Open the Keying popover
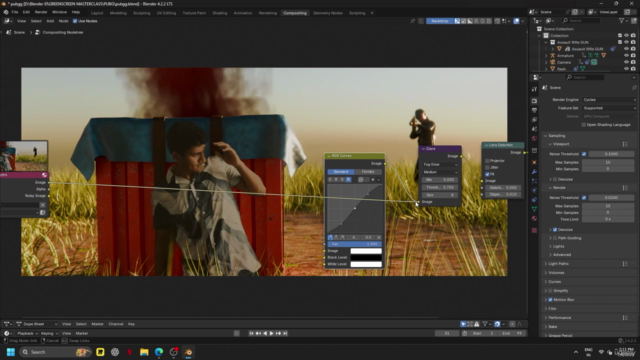 [49, 333]
